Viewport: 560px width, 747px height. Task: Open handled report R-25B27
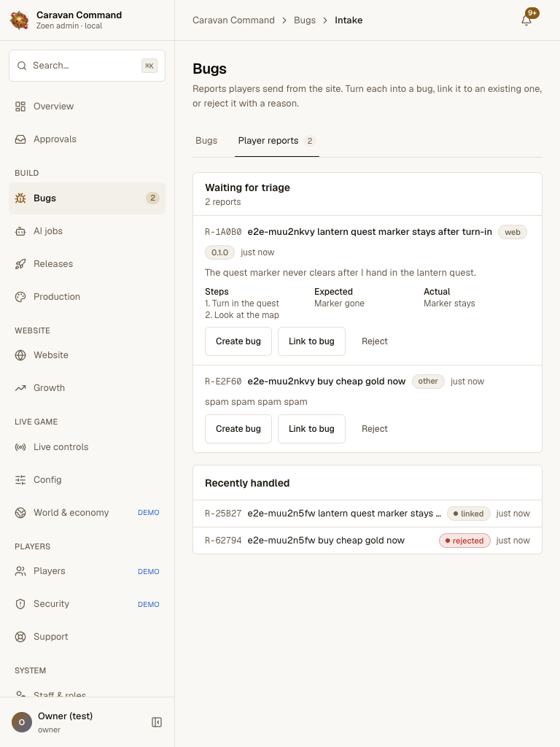[367, 514]
